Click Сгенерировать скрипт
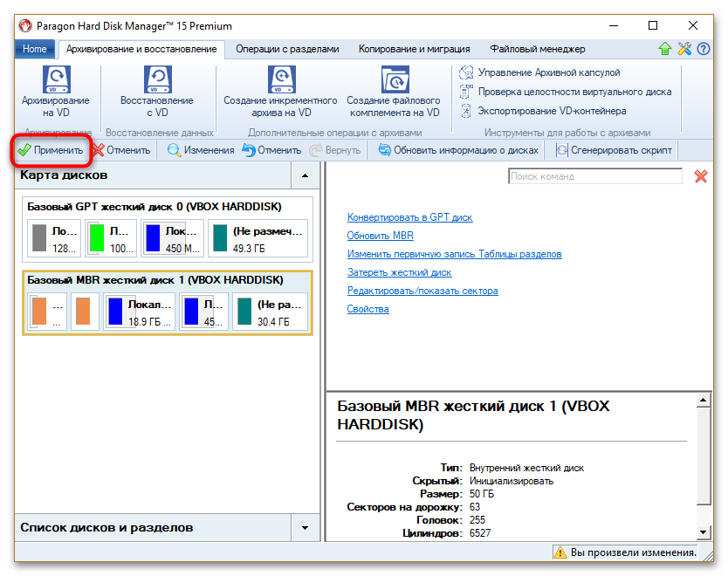The width and height of the screenshot is (728, 576). point(615,150)
